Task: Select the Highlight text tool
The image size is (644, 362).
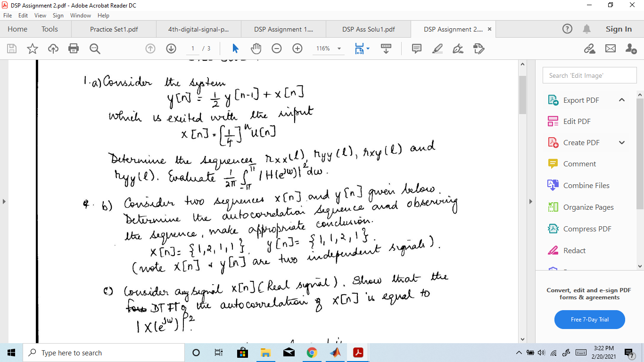Action: [x=437, y=48]
